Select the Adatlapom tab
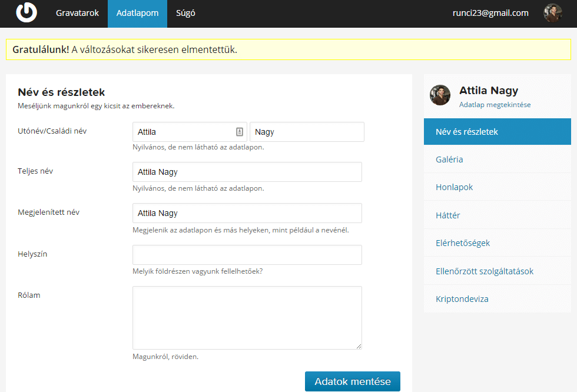 137,13
